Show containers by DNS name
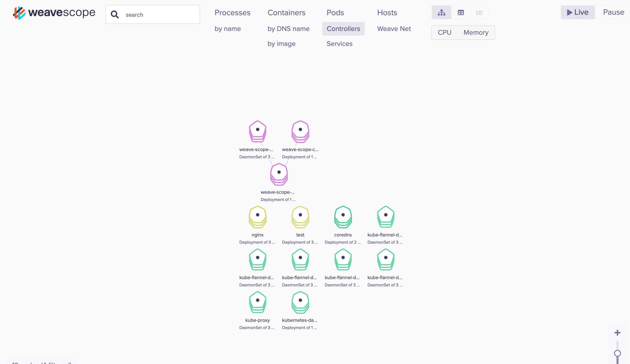This screenshot has height=364, width=630. click(x=289, y=29)
